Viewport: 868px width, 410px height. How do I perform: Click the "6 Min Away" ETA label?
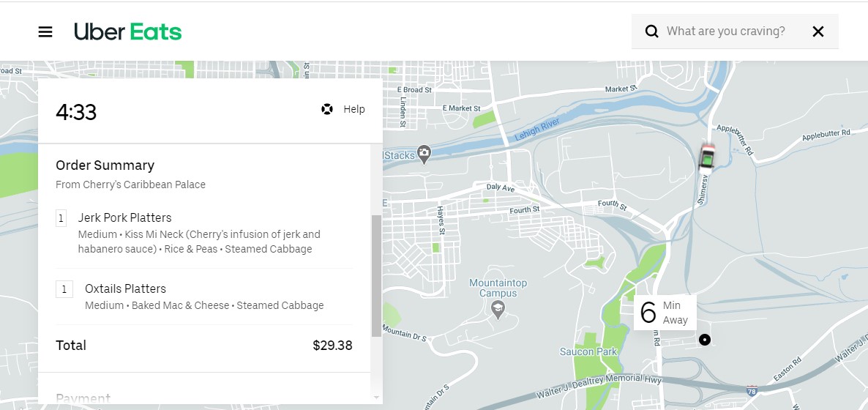pos(665,313)
